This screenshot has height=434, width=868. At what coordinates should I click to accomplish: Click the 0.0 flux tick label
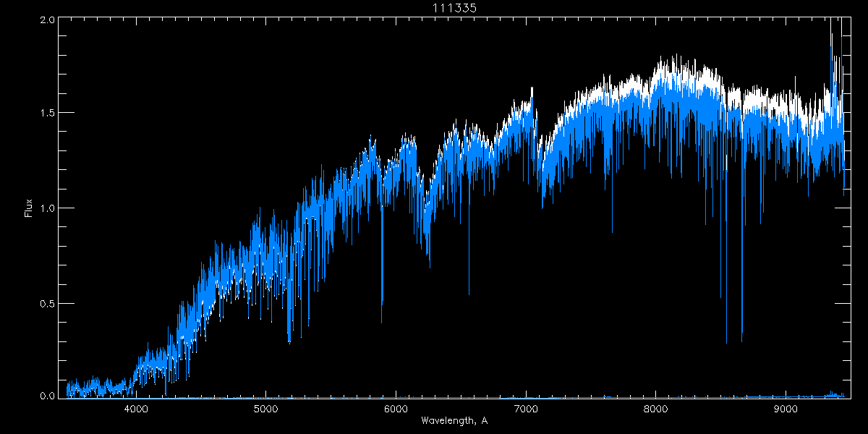click(47, 396)
